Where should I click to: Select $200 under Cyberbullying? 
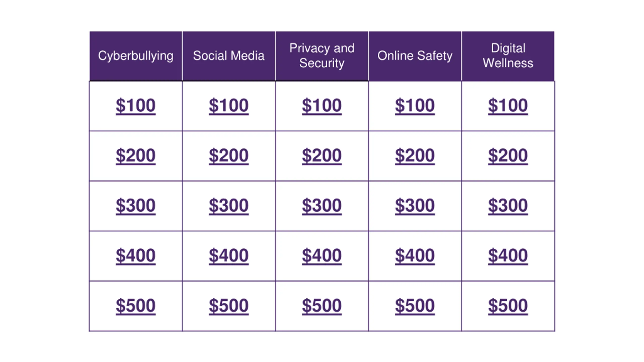(136, 155)
